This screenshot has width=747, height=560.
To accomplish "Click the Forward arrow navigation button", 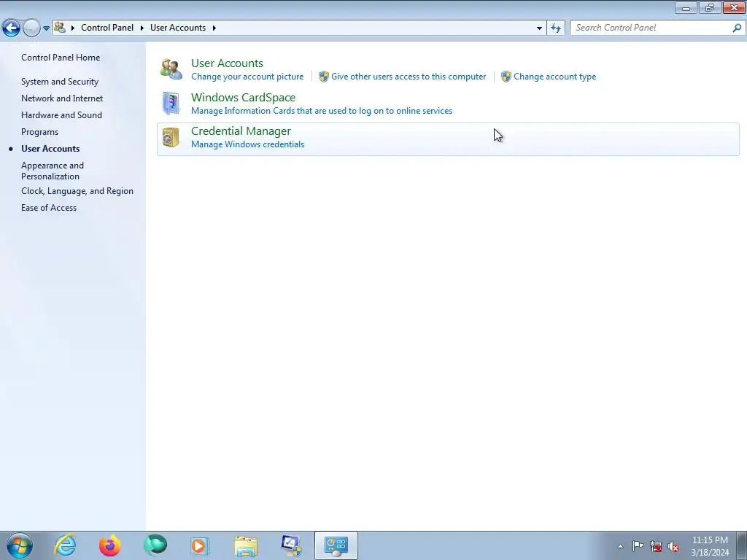I will pos(31,28).
